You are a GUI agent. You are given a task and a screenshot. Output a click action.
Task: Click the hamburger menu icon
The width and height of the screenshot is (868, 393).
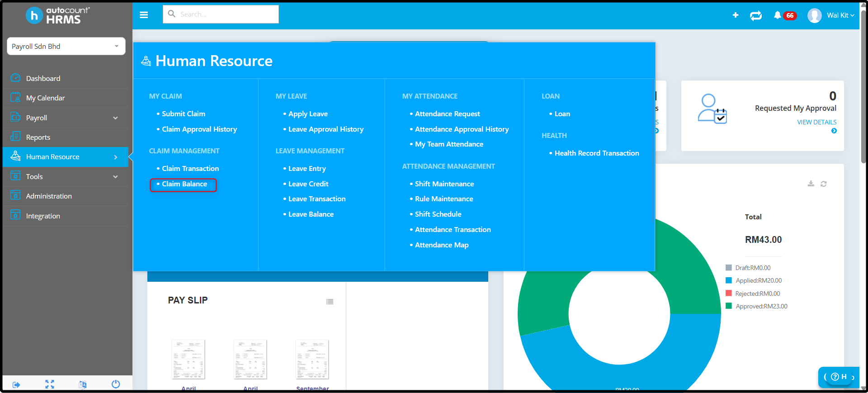[x=144, y=15]
